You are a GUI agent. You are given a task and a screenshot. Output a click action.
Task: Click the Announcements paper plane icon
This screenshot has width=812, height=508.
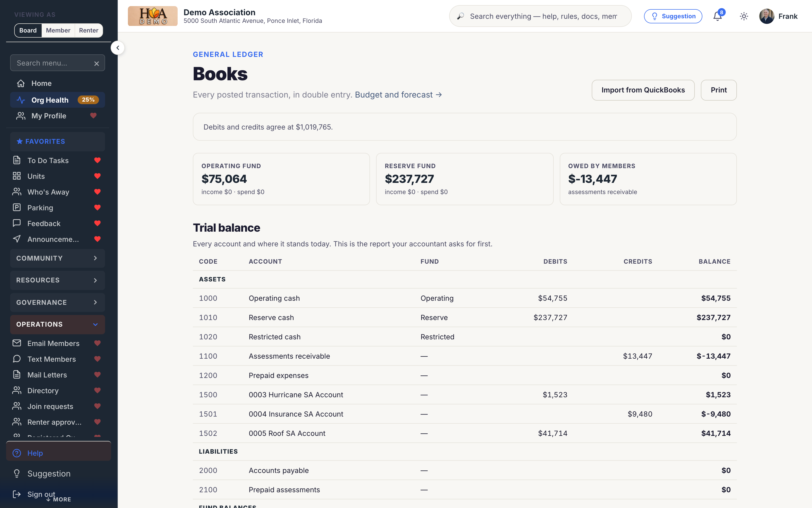click(x=17, y=239)
